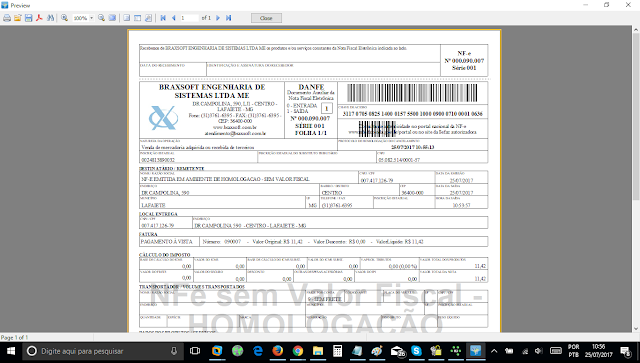
Task: Save the report with floppy disk icon
Action: pyautogui.click(x=28, y=18)
